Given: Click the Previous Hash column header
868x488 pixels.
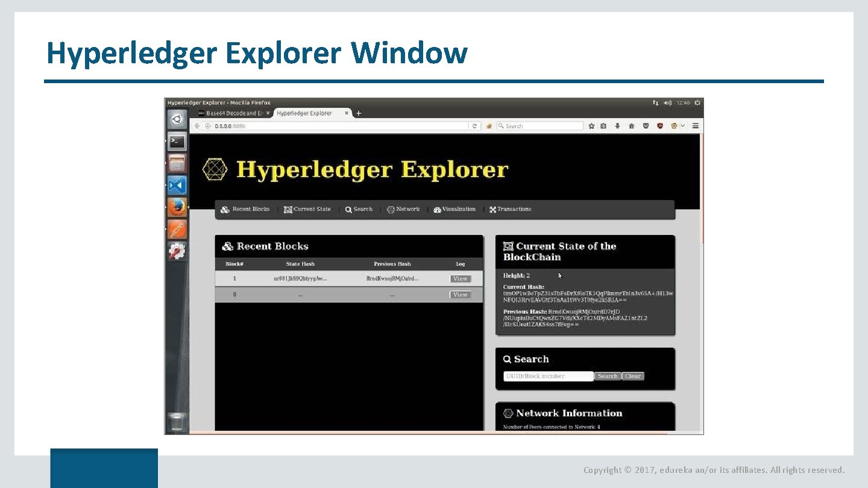Looking at the screenshot, I should 392,264.
